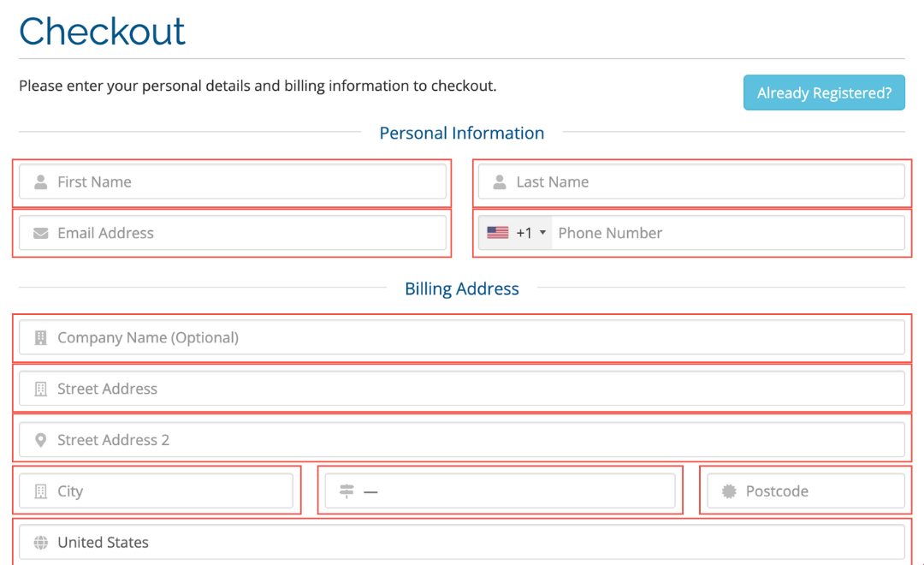924x565 pixels.
Task: Click the person icon in First Name field
Action: 41,182
